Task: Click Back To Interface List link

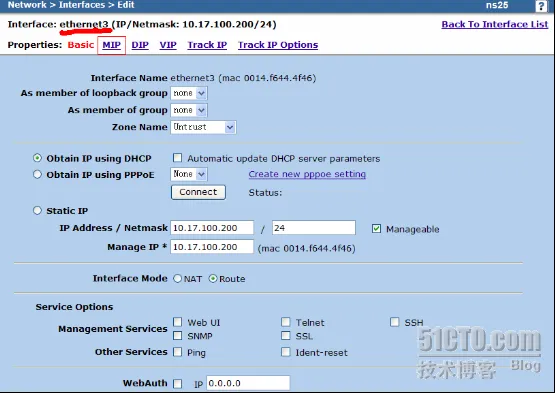Action: 494,24
